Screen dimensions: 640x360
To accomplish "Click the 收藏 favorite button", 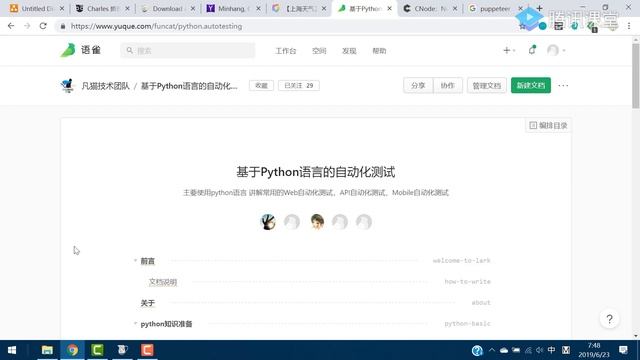I will 261,85.
